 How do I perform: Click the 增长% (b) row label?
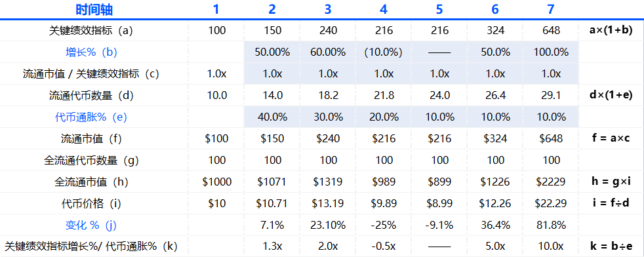click(x=91, y=52)
